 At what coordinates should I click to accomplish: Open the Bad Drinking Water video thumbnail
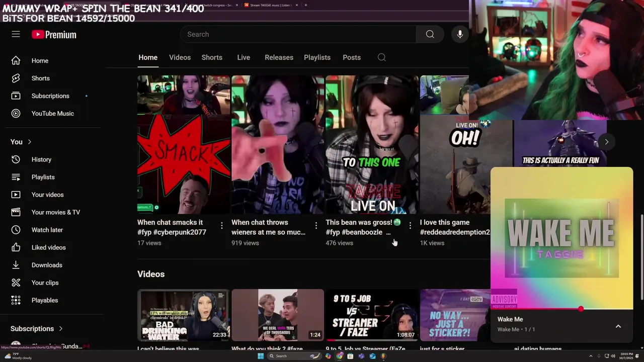183,315
